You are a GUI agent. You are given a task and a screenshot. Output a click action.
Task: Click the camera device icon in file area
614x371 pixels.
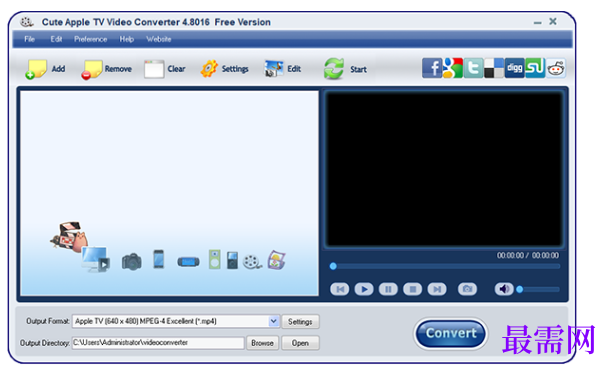[132, 261]
